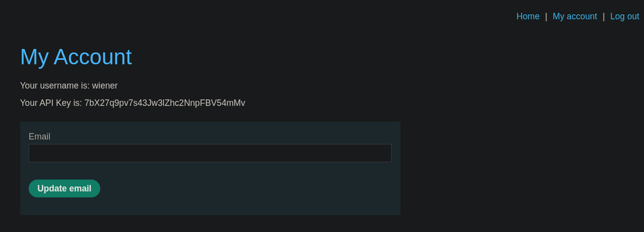This screenshot has height=232, width=644.
Task: Click the 'Your API Key is:' text
Action: 50,103
